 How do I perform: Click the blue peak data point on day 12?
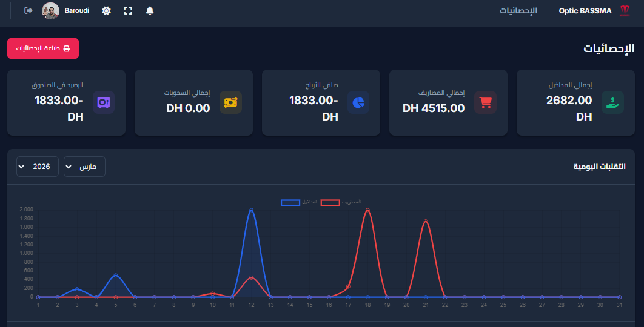coord(251,210)
